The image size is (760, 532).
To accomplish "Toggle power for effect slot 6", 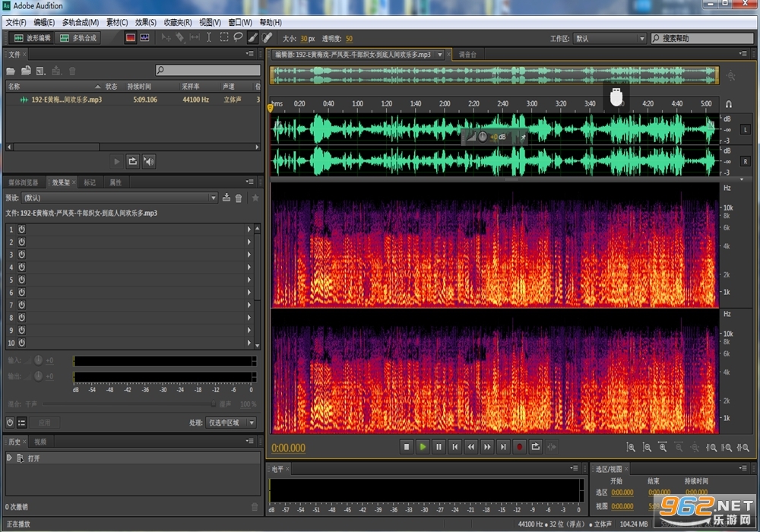I will [x=22, y=292].
